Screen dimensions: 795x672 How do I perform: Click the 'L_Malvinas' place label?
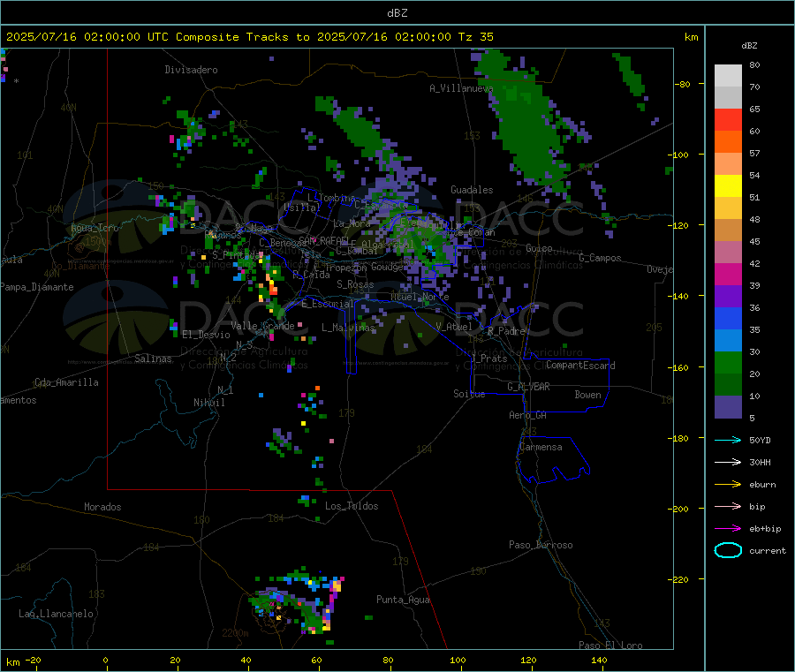[x=348, y=328]
